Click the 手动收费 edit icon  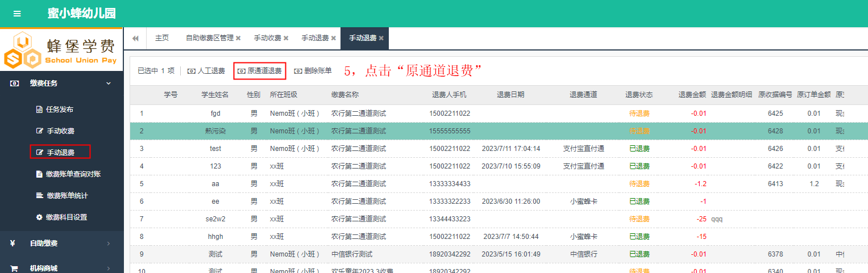coord(39,131)
